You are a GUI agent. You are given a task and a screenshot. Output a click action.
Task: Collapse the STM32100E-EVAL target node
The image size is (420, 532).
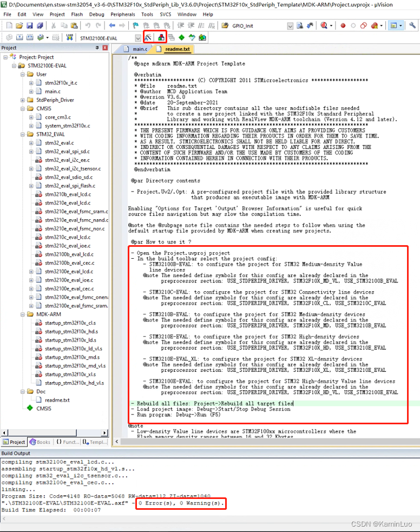pos(14,65)
